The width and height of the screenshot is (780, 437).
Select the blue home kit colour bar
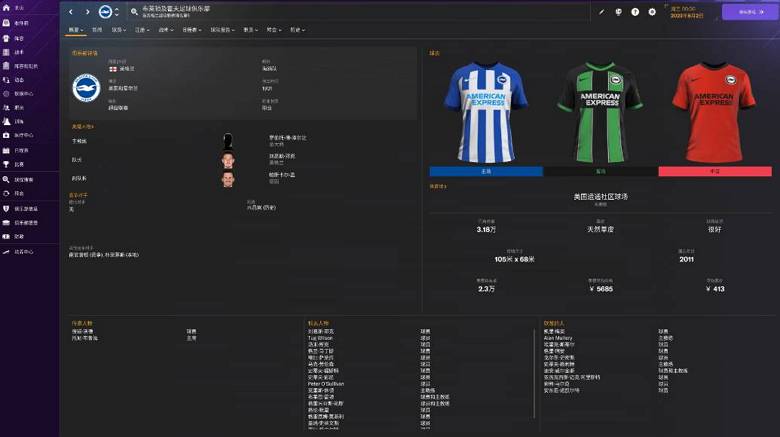click(x=486, y=171)
